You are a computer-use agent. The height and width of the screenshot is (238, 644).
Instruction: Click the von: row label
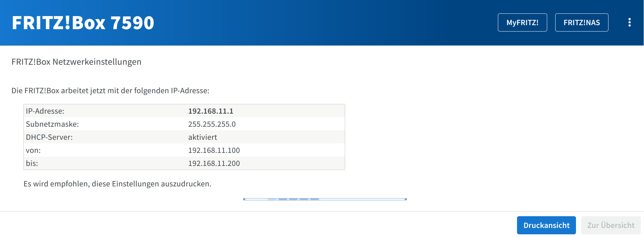click(33, 150)
